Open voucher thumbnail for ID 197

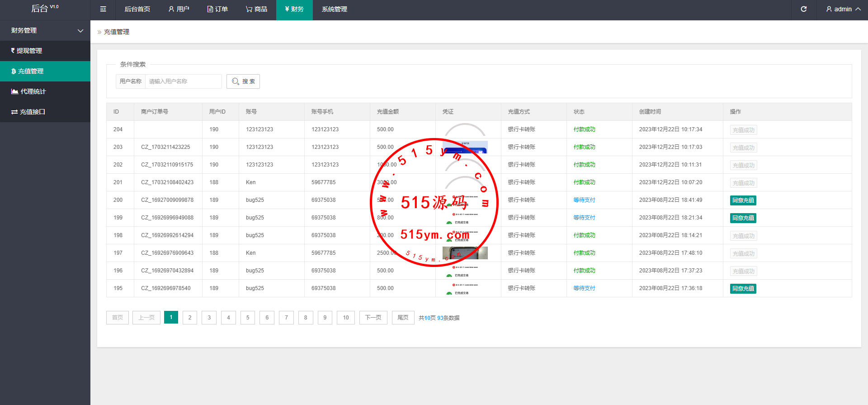click(465, 253)
